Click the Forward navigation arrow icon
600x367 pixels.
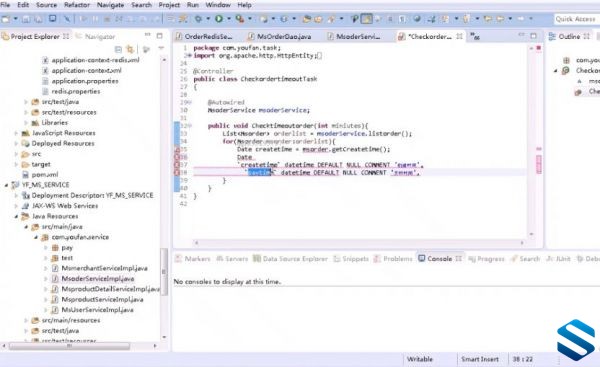(521, 19)
